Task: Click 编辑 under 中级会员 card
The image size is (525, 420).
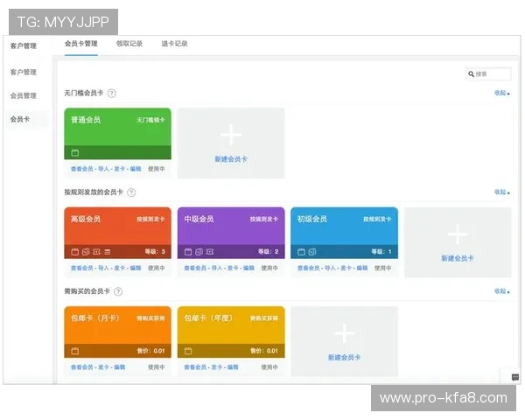Action: point(248,268)
